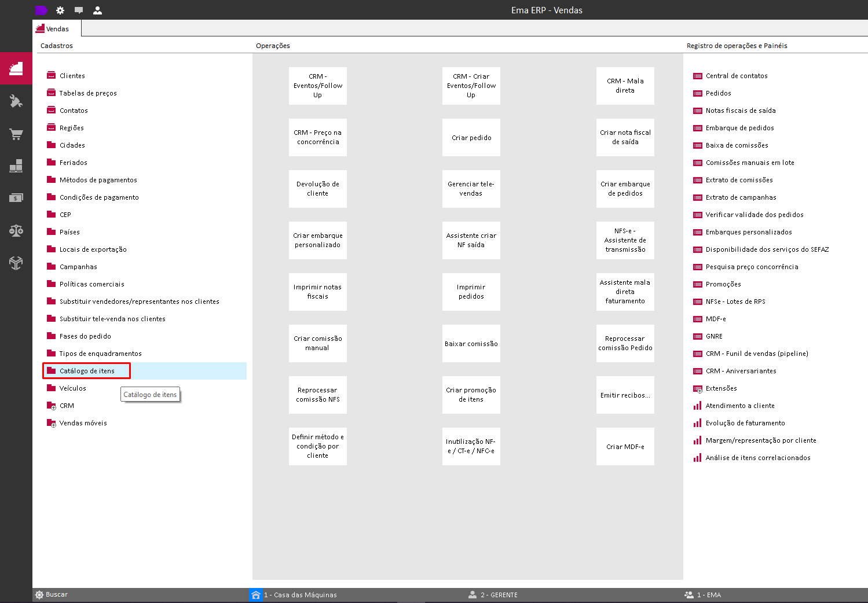Open settings gear in title bar
Screen dimensions: 868x603
tap(60, 10)
